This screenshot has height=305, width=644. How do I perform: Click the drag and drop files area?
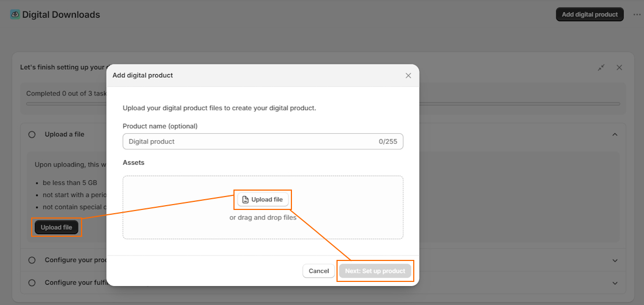click(x=263, y=207)
